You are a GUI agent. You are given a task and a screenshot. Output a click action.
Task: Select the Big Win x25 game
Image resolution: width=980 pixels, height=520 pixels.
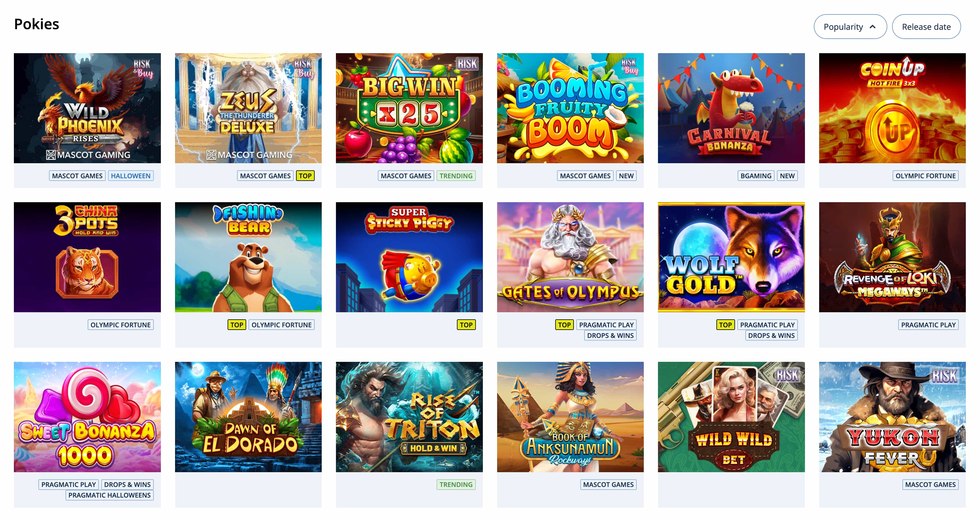point(409,108)
